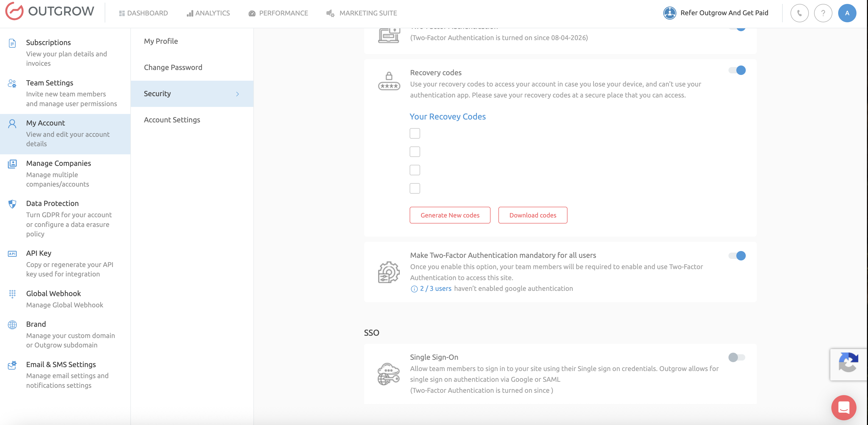Open the help question mark icon
The image size is (868, 425).
coord(823,13)
